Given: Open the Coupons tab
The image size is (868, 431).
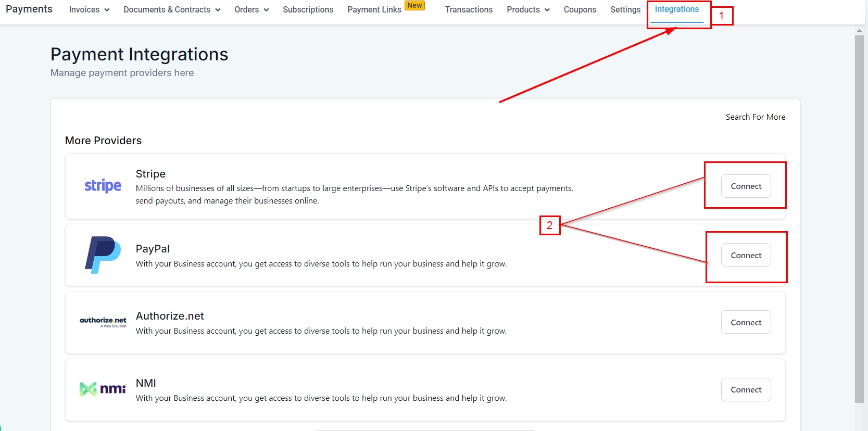Looking at the screenshot, I should pos(580,10).
